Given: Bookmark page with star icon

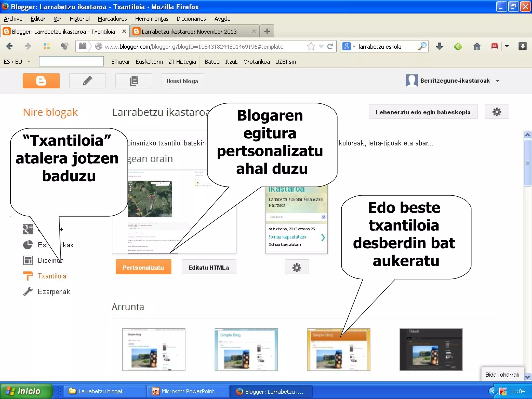Looking at the screenshot, I should pyautogui.click(x=311, y=46).
